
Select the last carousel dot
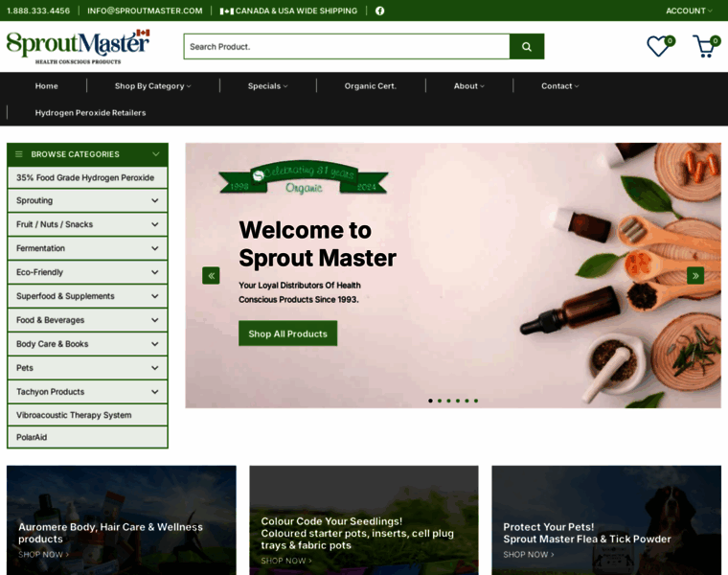pyautogui.click(x=476, y=401)
